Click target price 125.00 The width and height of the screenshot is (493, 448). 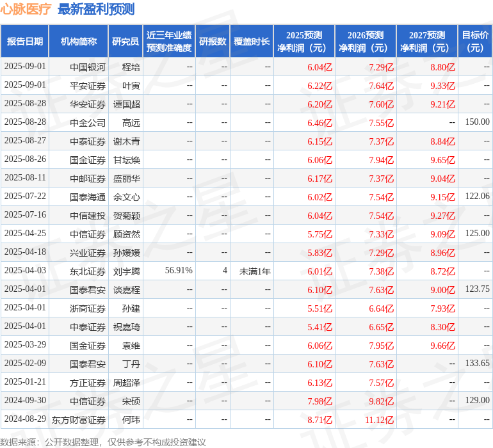point(477,233)
